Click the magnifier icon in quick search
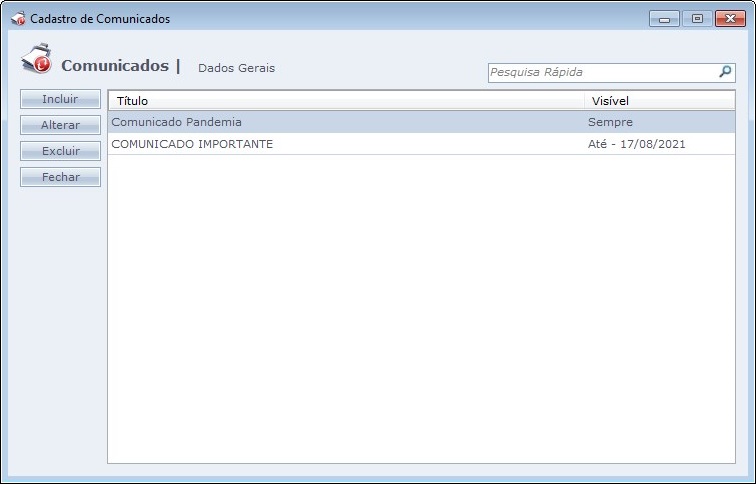Image resolution: width=756 pixels, height=484 pixels. [725, 72]
